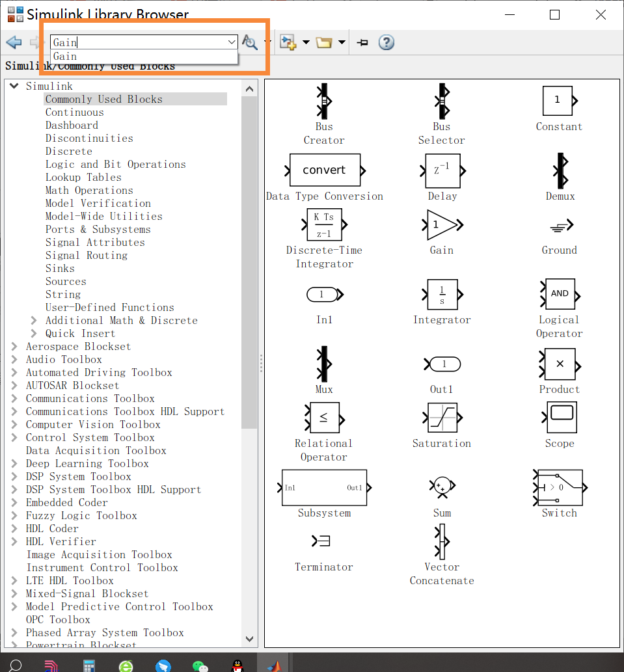Select the Sources library
Screen dimensions: 624x672
66,282
